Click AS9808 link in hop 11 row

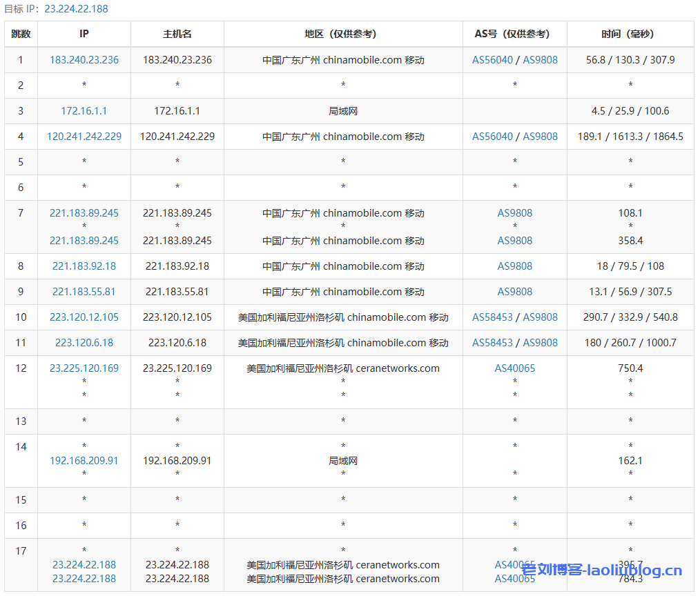[540, 343]
